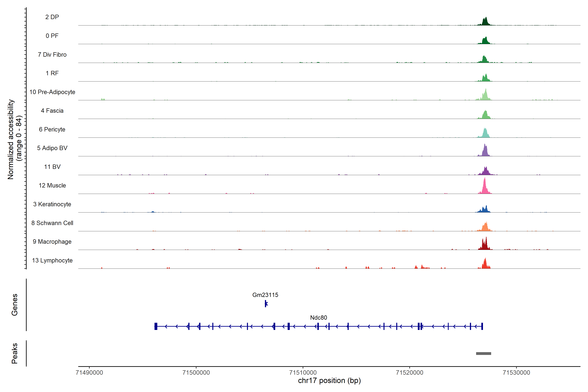Viewport: 588px width, 392px height.
Task: Click the 2 DP track label
Action: (52, 17)
